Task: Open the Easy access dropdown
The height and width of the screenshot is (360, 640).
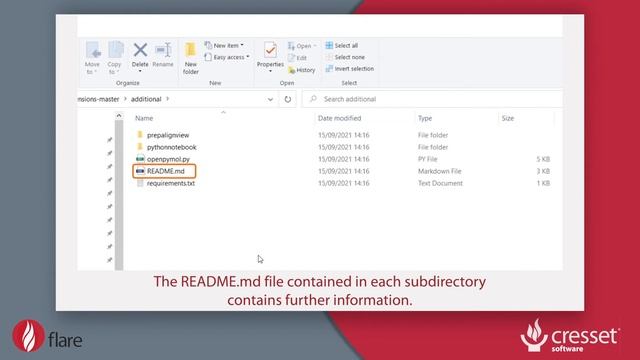Action: [227, 57]
